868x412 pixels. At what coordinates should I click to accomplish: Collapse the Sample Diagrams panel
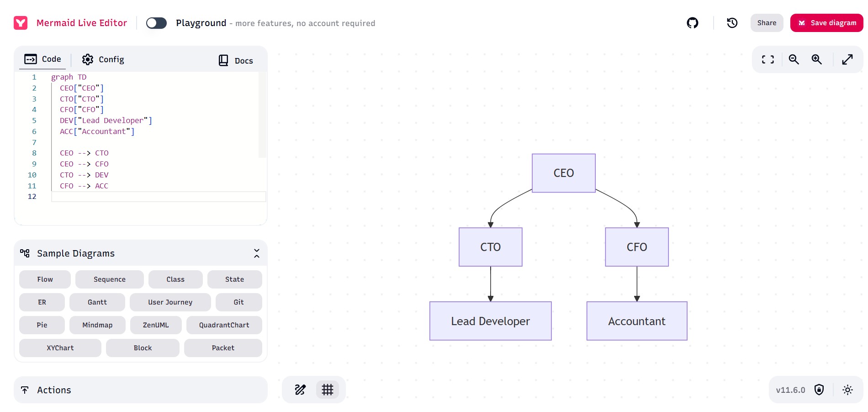click(257, 253)
